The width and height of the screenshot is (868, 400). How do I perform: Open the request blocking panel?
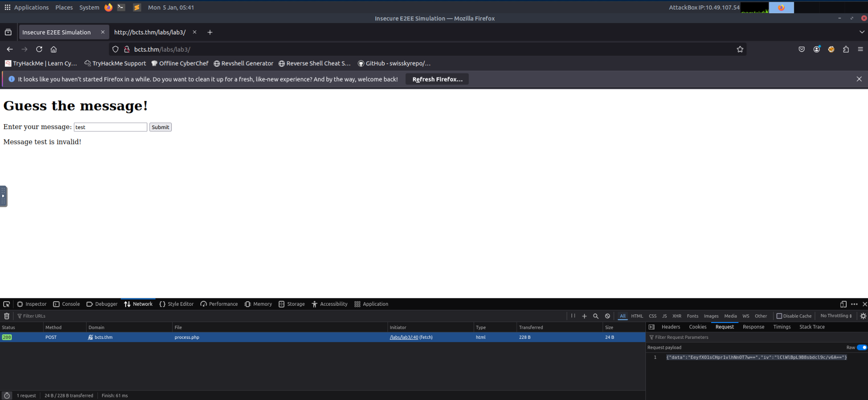click(607, 316)
